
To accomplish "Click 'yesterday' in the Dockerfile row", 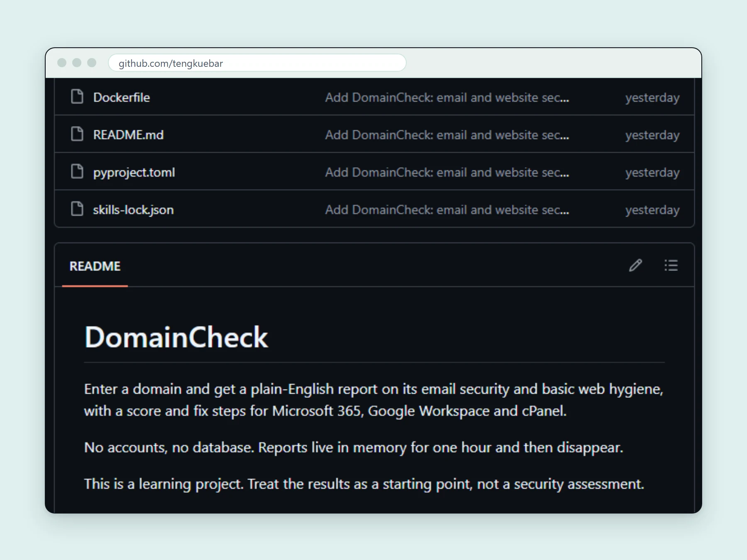I will (x=652, y=98).
